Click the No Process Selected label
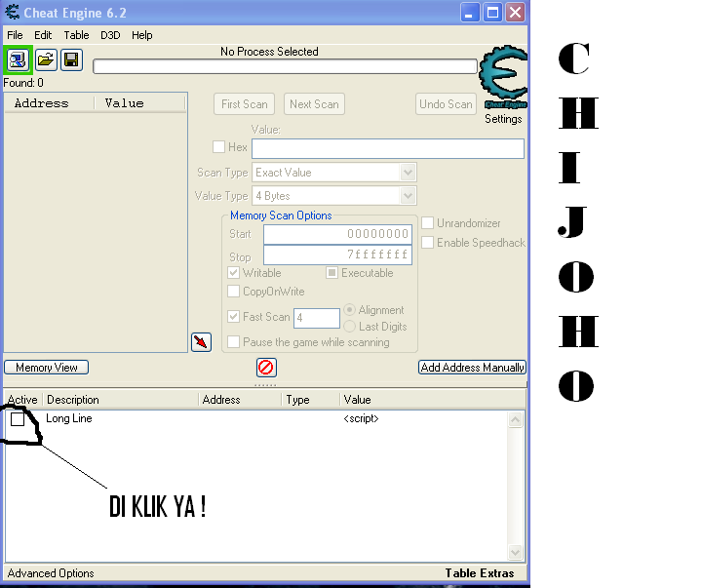The height and width of the screenshot is (588, 702). click(269, 52)
